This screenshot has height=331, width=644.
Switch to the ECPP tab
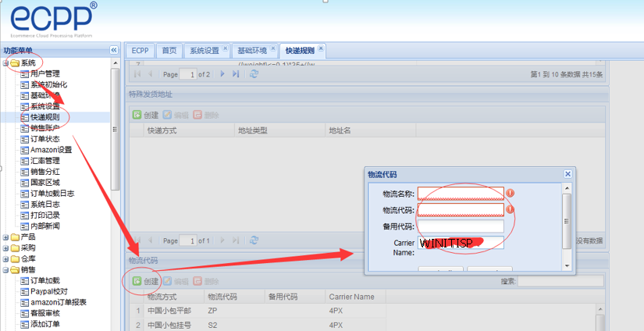click(x=140, y=51)
